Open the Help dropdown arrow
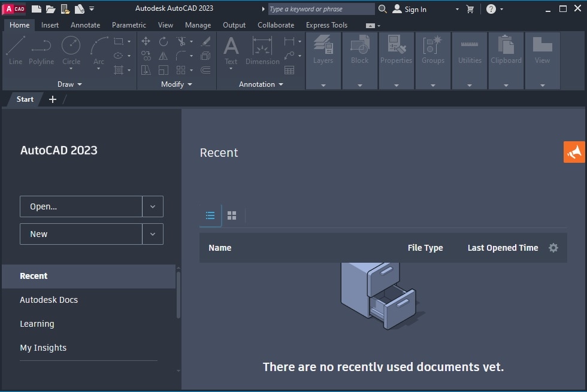The width and height of the screenshot is (587, 392). tap(502, 10)
